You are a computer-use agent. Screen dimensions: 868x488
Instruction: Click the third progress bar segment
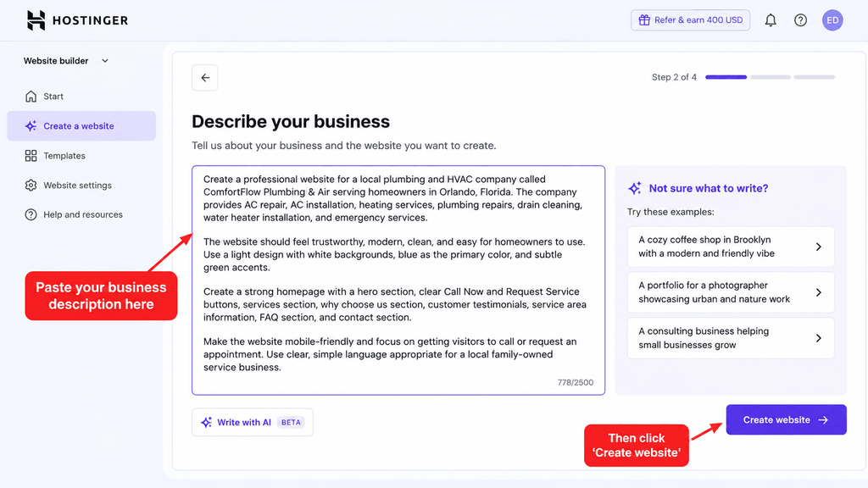pyautogui.click(x=815, y=77)
